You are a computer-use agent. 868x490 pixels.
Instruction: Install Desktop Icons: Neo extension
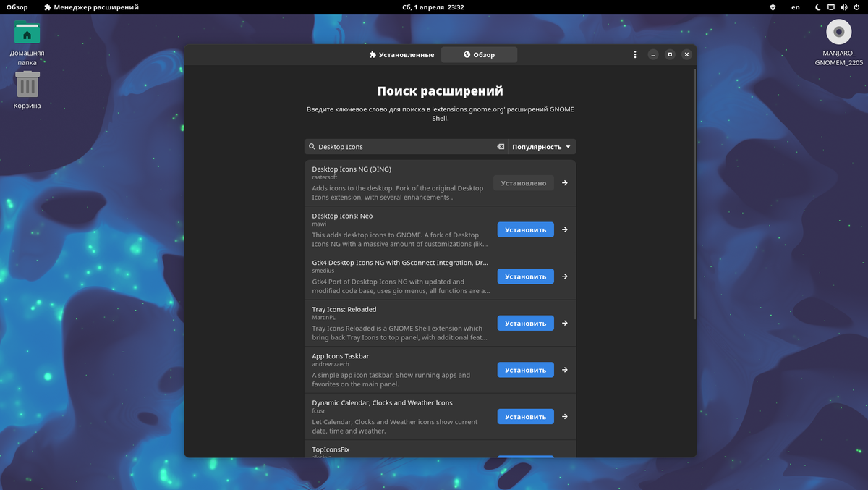(526, 229)
